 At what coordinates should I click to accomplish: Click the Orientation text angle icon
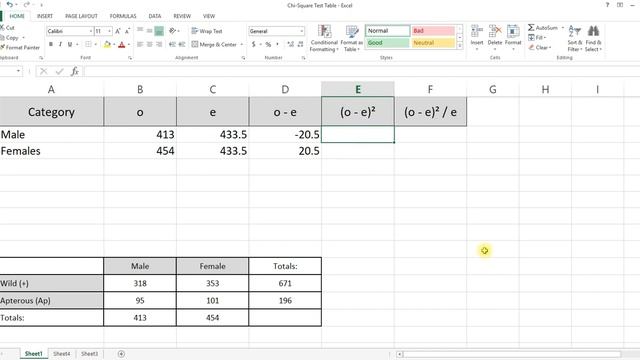(173, 31)
